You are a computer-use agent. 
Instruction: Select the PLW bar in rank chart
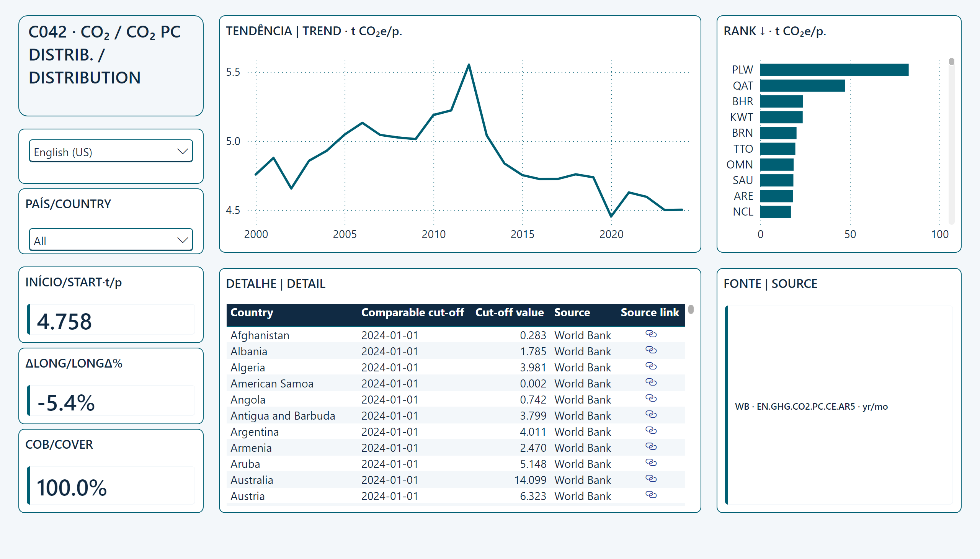[834, 70]
